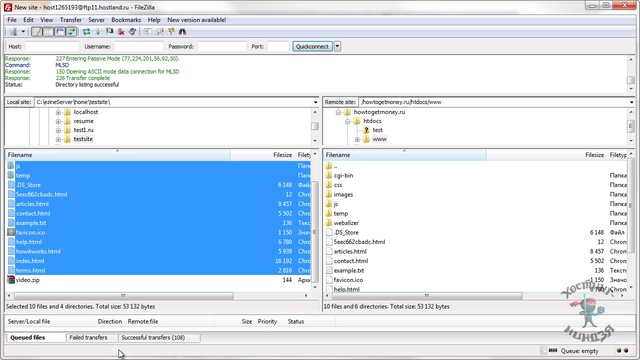Select index.html in the local file list
Image resolution: width=640 pixels, height=360 pixels.
tap(30, 261)
